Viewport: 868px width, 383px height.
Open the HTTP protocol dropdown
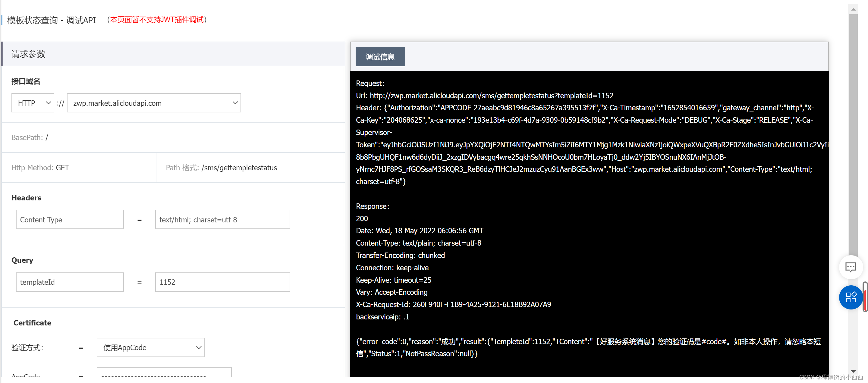pos(33,103)
